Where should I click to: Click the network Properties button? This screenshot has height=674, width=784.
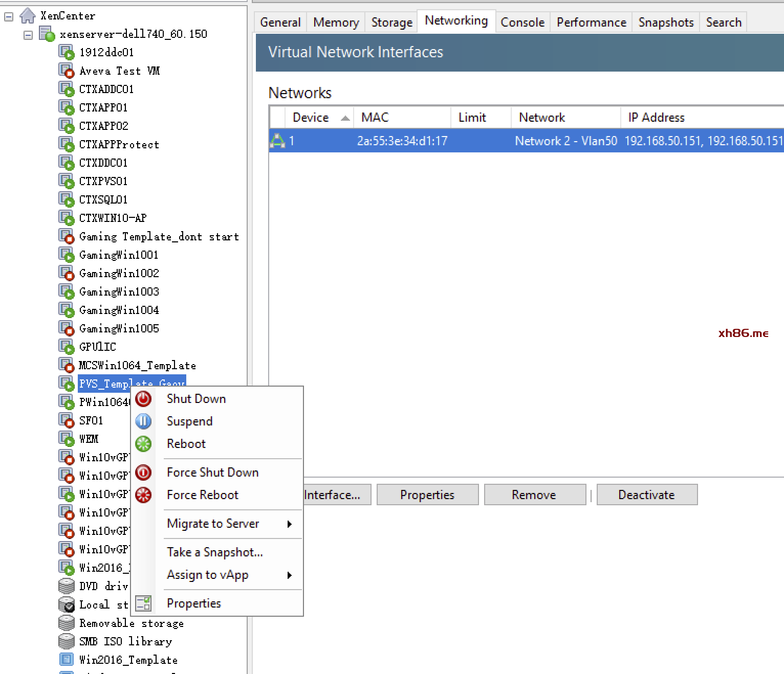[427, 495]
